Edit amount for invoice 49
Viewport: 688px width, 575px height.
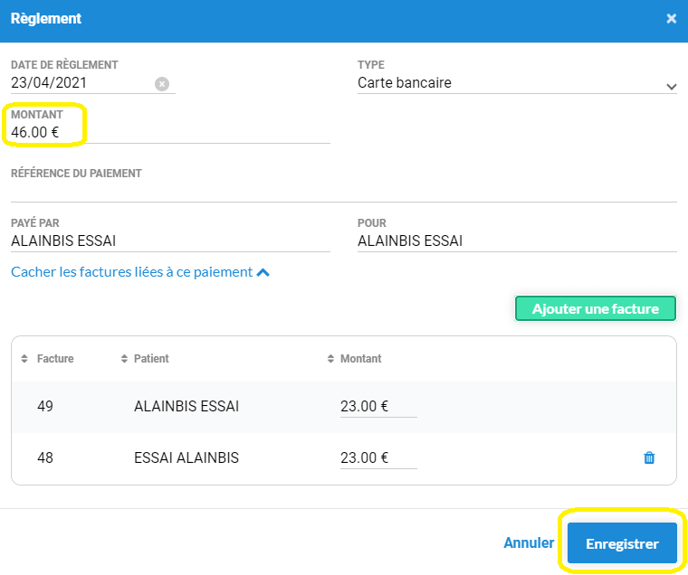(x=377, y=407)
